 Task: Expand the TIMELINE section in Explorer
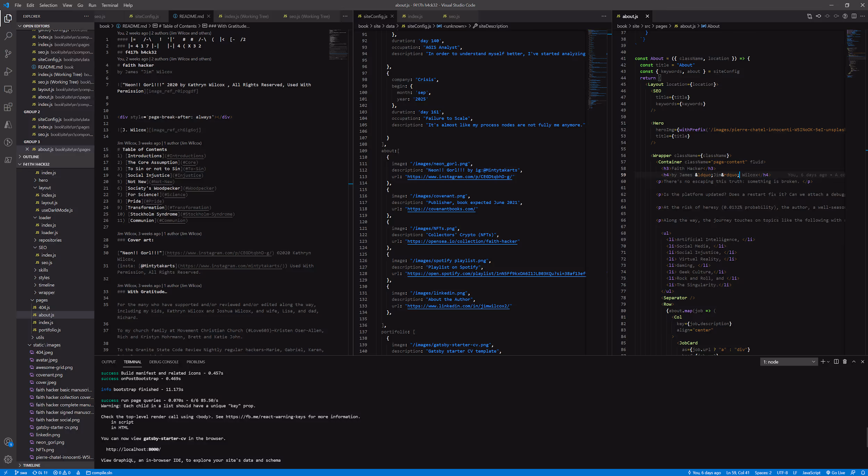31,465
